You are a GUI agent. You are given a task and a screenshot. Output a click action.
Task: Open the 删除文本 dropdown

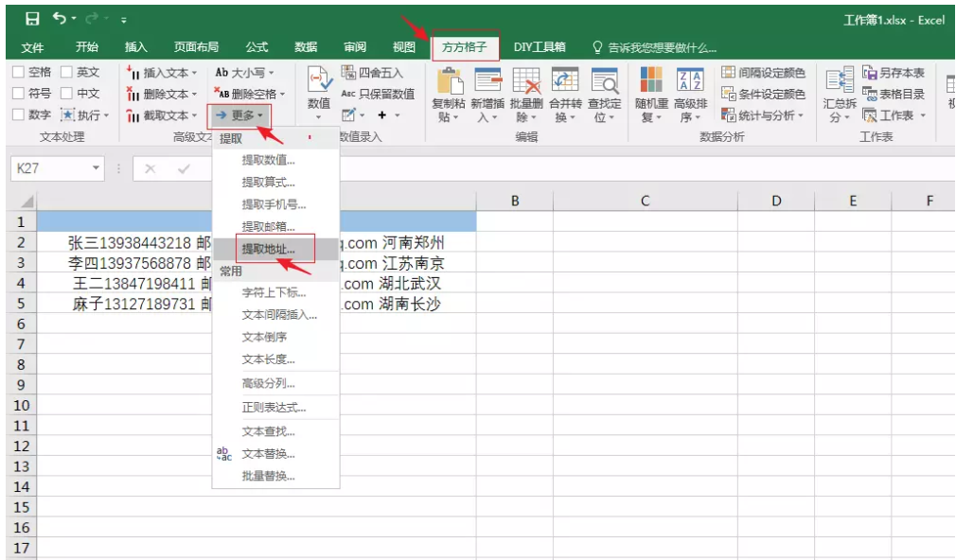coord(162,94)
